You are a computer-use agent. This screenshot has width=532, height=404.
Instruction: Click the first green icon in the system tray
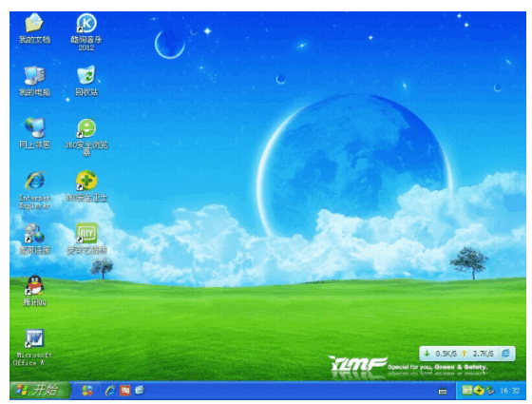click(466, 391)
